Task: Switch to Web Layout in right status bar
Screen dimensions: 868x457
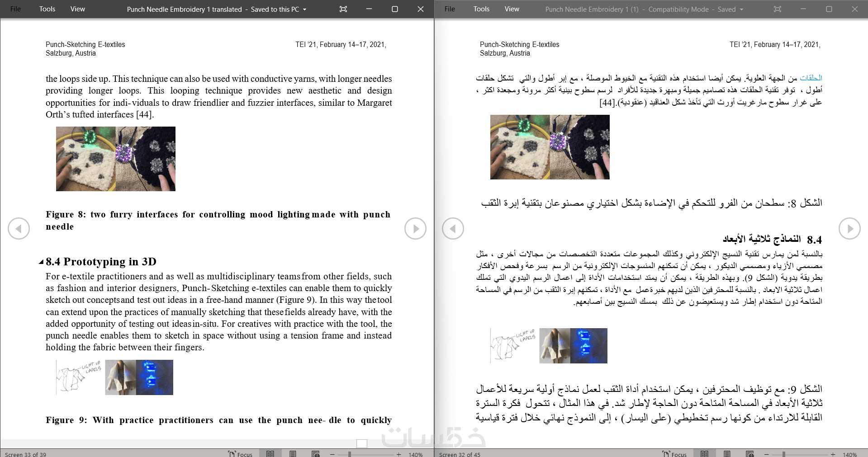Action: coord(749,454)
